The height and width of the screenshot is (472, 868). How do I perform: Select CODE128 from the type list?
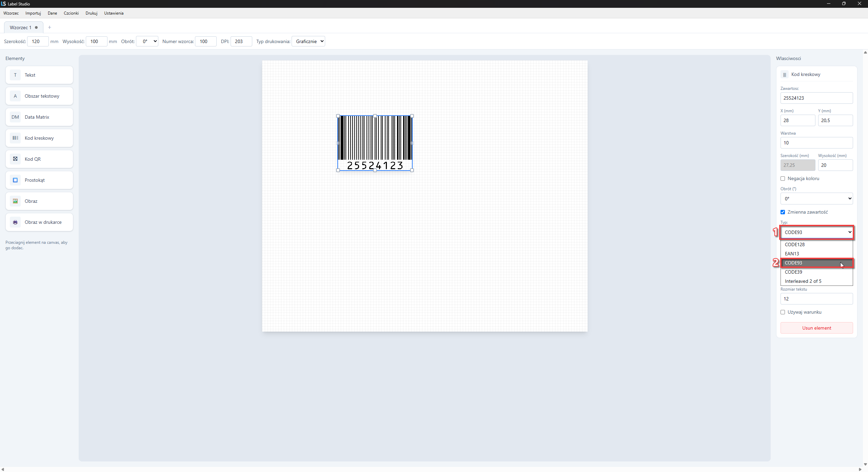816,244
